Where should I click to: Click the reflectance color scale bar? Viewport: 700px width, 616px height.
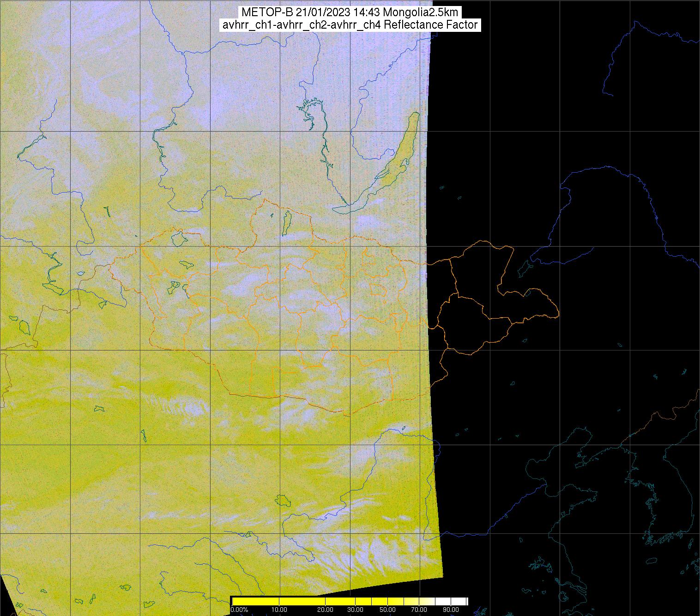350,601
